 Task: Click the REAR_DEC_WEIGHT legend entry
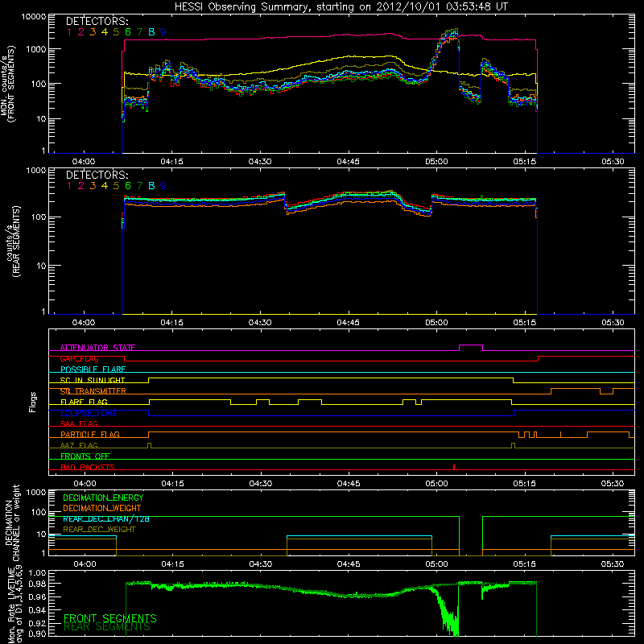point(99,530)
